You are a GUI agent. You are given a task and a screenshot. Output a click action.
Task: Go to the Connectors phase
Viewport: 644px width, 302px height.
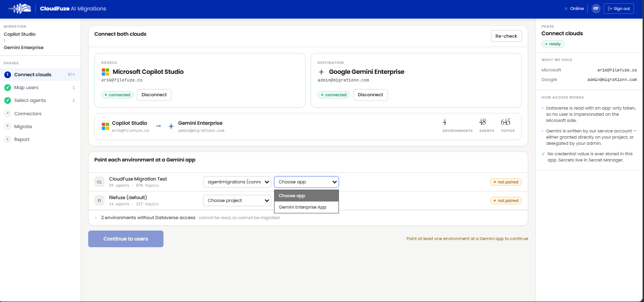(x=40, y=113)
